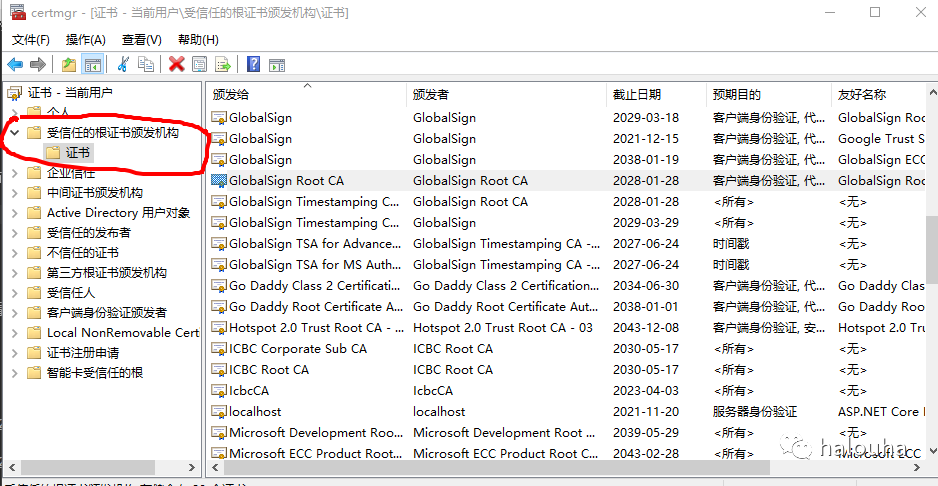Click the certificate list horizontal scrollbar thumb
Image resolution: width=938 pixels, height=486 pixels.
point(497,467)
